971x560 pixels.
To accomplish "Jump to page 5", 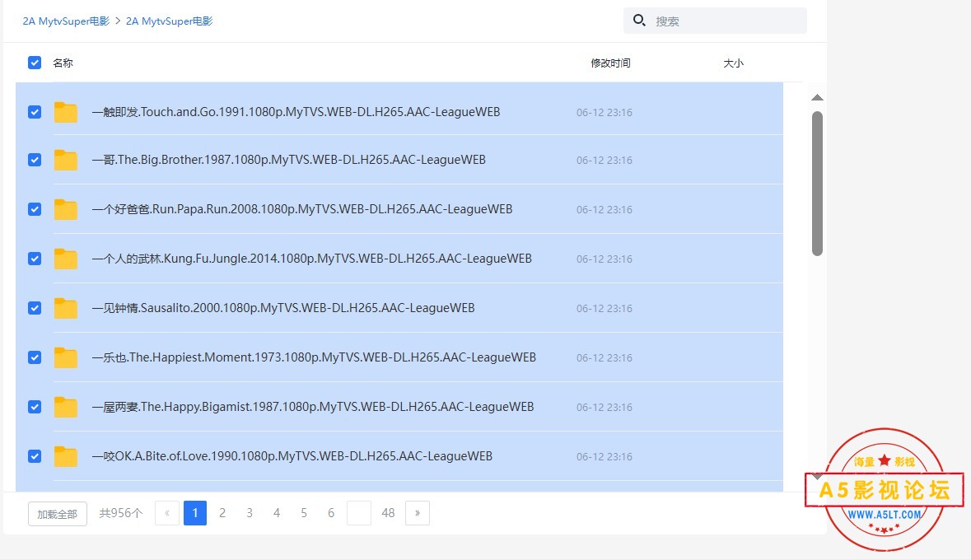I will coord(304,513).
